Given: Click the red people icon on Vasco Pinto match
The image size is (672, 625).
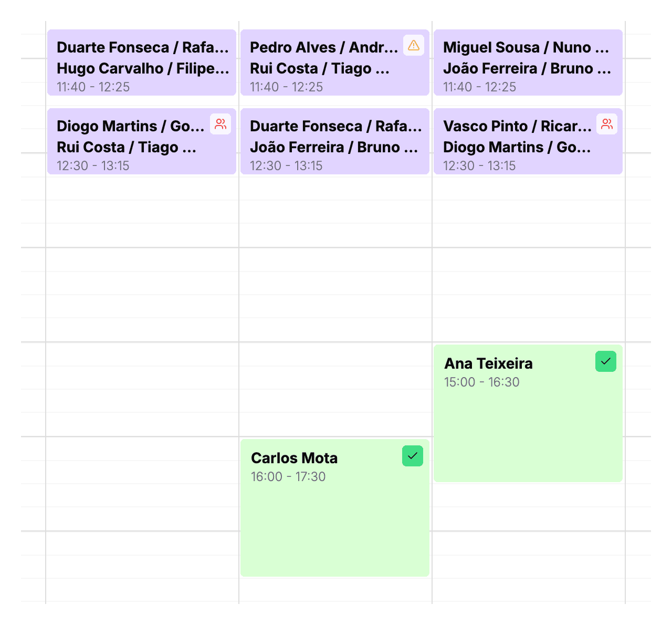Looking at the screenshot, I should [x=607, y=124].
